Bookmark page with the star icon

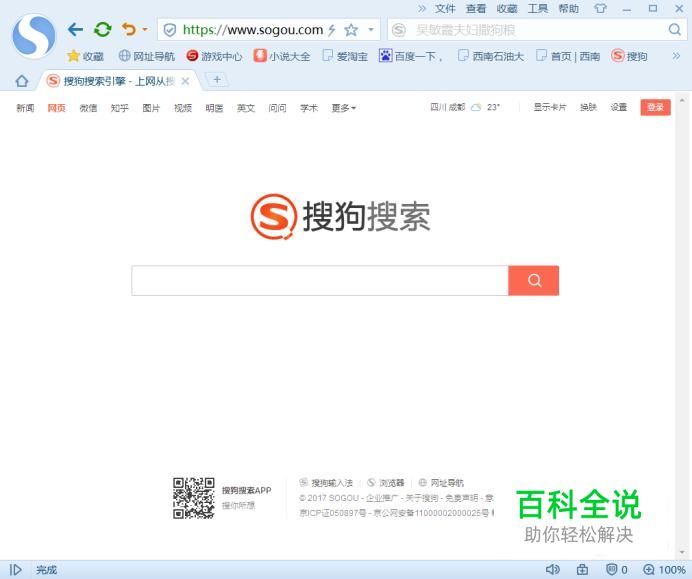[351, 30]
